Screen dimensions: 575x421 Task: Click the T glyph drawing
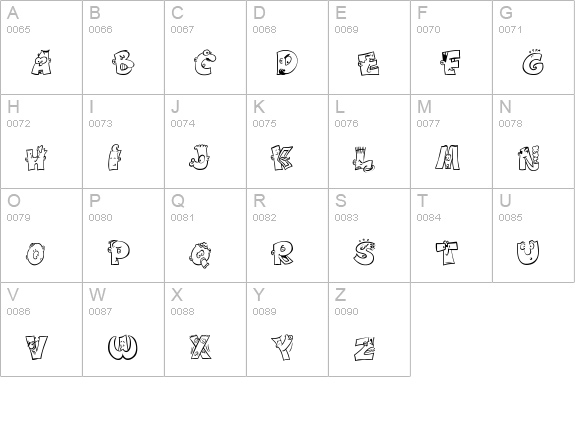click(447, 253)
